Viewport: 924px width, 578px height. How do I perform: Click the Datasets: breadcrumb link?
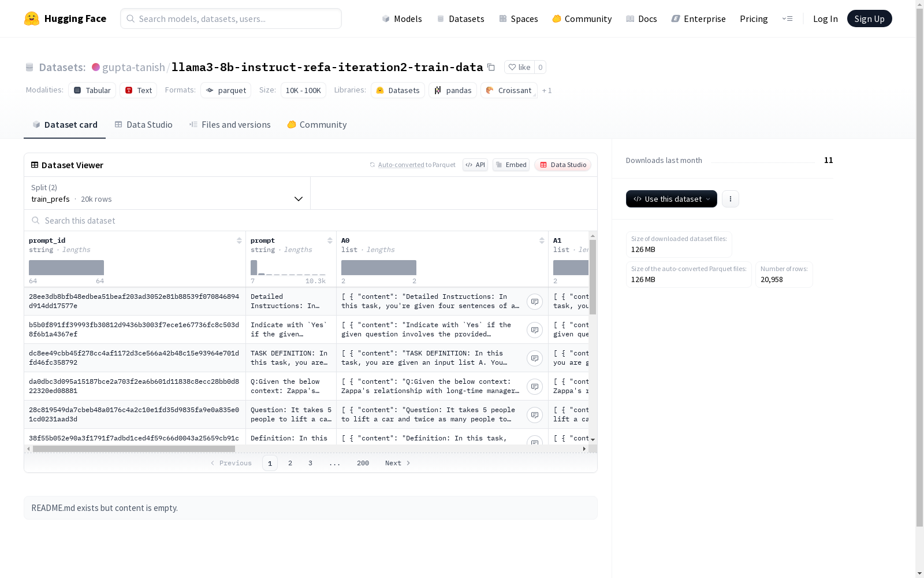(x=62, y=67)
